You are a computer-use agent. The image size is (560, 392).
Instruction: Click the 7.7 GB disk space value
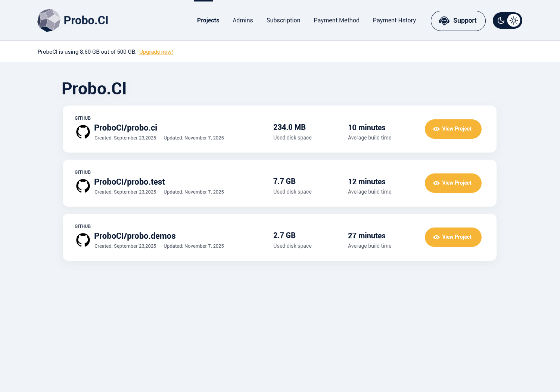coord(284,181)
